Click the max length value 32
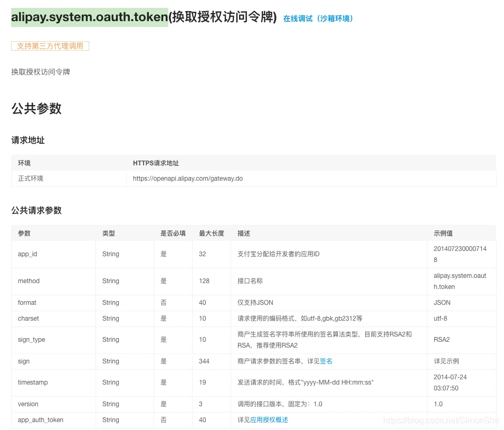Screen dimensions: 504x430 coord(202,254)
